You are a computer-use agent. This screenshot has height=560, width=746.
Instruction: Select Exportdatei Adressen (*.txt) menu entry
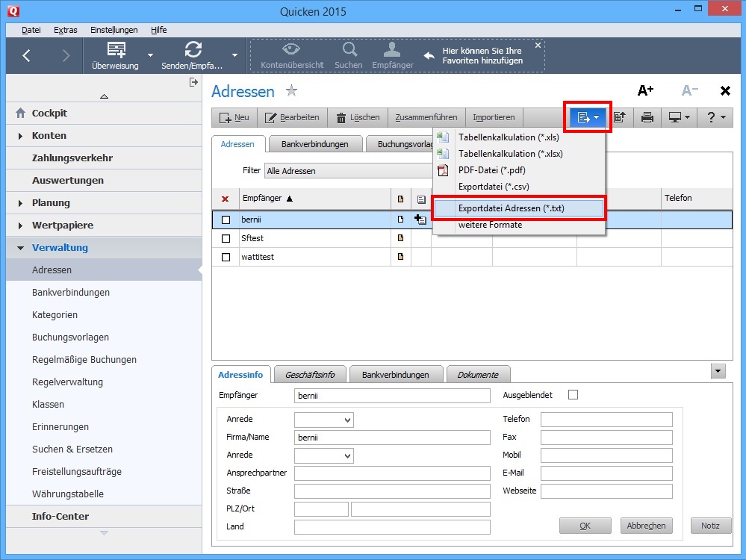tap(518, 208)
